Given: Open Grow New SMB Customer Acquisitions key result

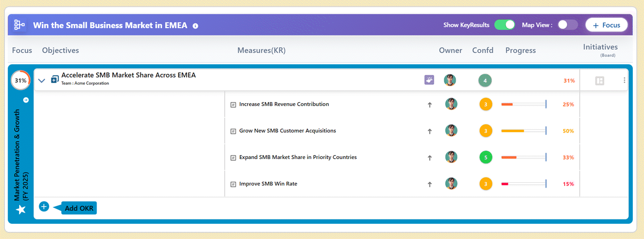Looking at the screenshot, I should click(287, 131).
